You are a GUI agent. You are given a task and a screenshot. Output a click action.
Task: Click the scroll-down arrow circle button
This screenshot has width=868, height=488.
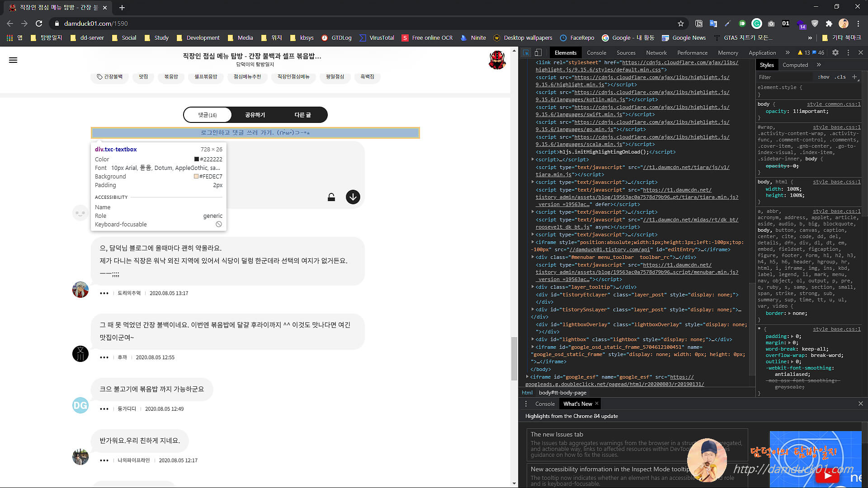pos(353,197)
